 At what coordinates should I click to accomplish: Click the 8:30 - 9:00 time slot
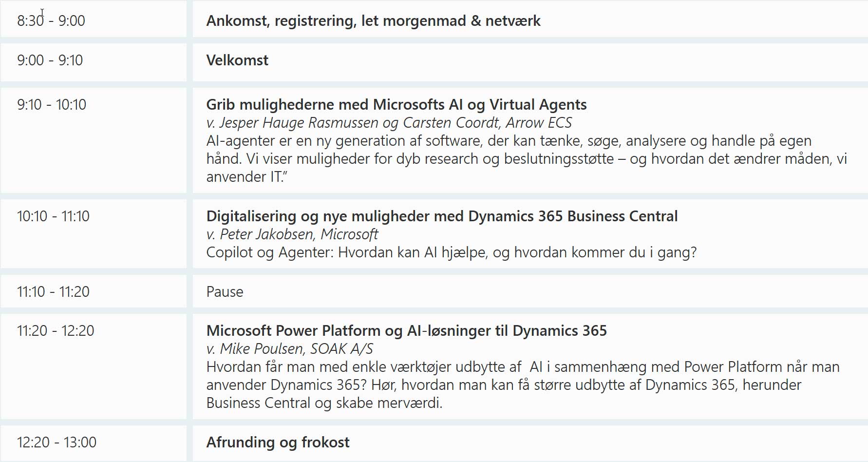click(x=51, y=20)
